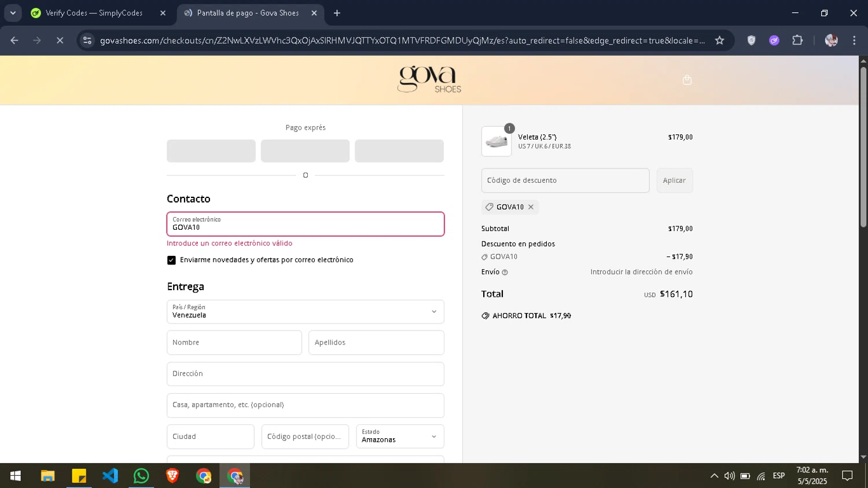Expand Estado Amazonas dropdown
Image resolution: width=868 pixels, height=488 pixels.
(400, 436)
